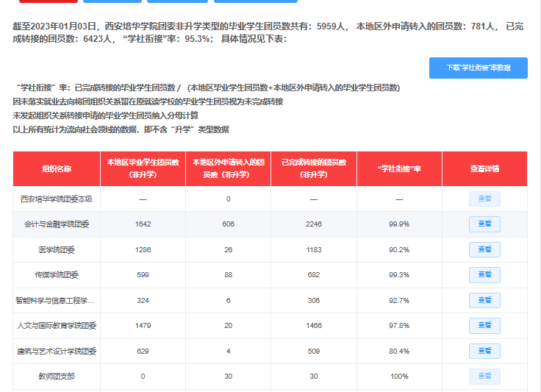View details for 建筑与艺术设计学院团委

point(484,351)
